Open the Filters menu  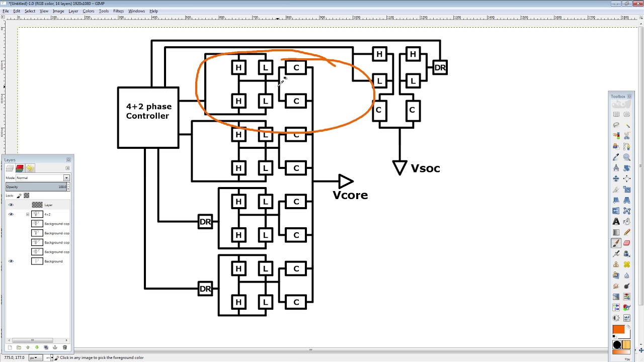118,11
